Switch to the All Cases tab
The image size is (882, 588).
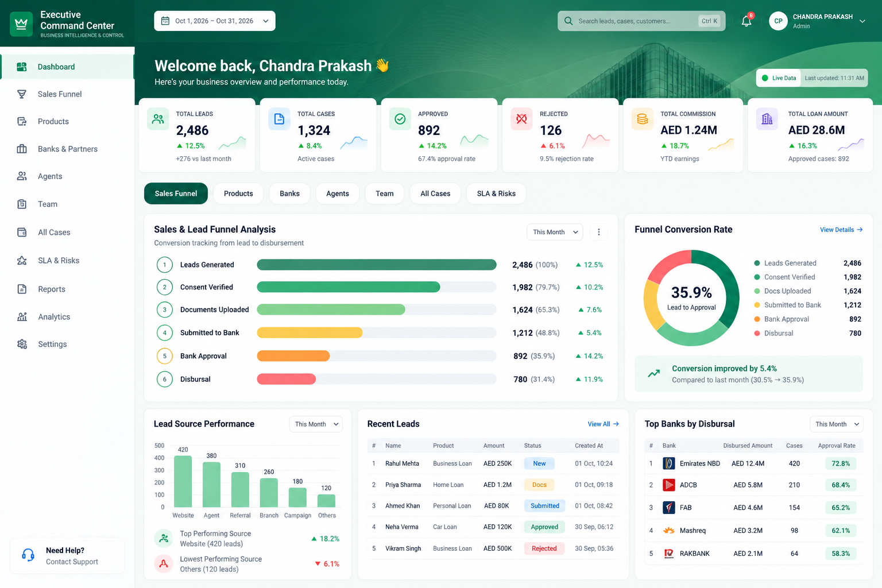435,194
